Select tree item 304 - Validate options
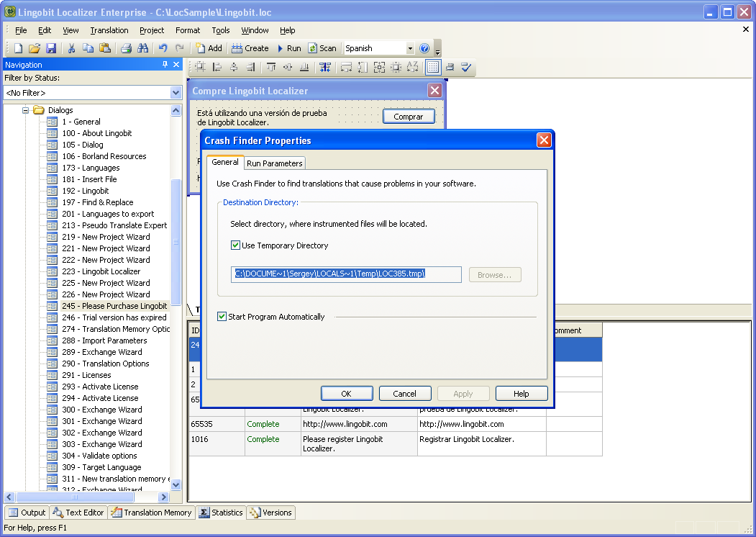The width and height of the screenshot is (756, 537). pos(100,456)
